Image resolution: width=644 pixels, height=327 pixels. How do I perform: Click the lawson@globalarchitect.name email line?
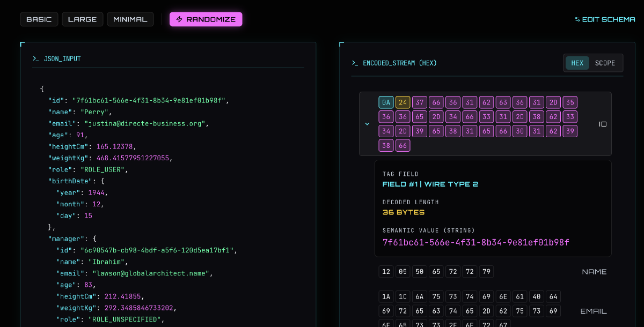coord(135,273)
